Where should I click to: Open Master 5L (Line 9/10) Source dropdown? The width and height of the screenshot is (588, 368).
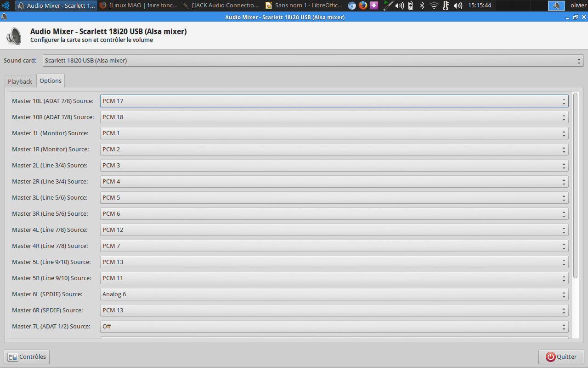(334, 262)
